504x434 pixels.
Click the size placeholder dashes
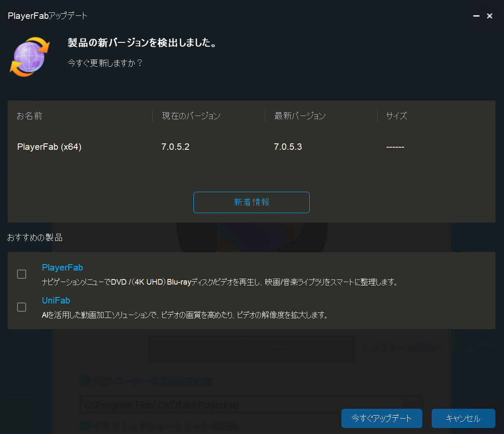395,147
